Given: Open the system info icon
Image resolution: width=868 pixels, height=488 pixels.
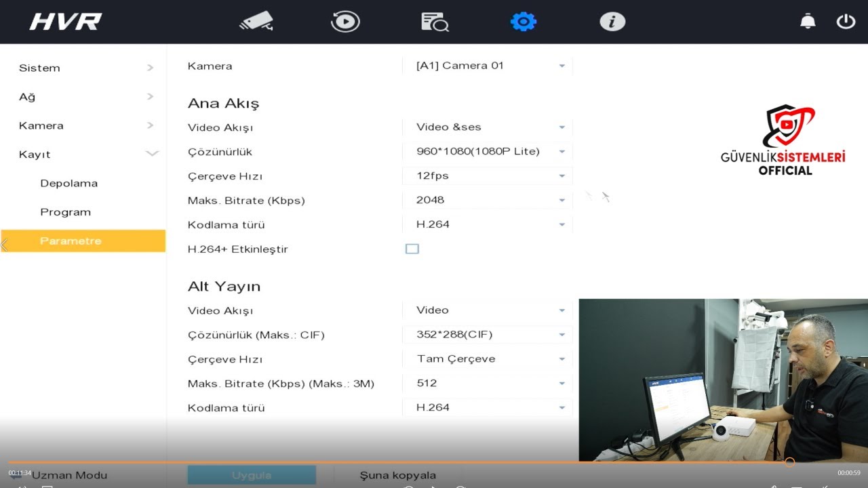Looking at the screenshot, I should coord(612,22).
